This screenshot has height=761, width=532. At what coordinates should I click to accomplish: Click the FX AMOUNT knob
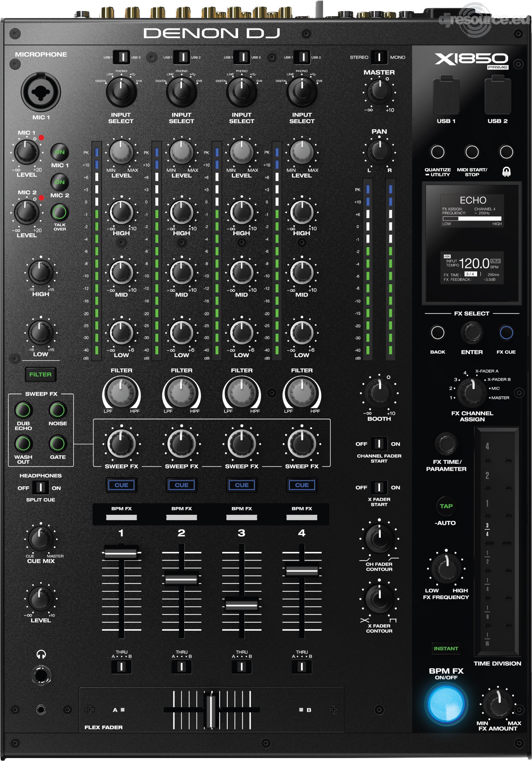coord(498,704)
